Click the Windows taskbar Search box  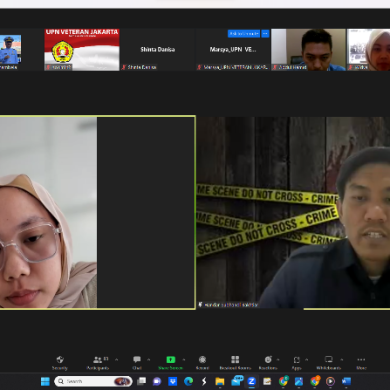coord(93,381)
